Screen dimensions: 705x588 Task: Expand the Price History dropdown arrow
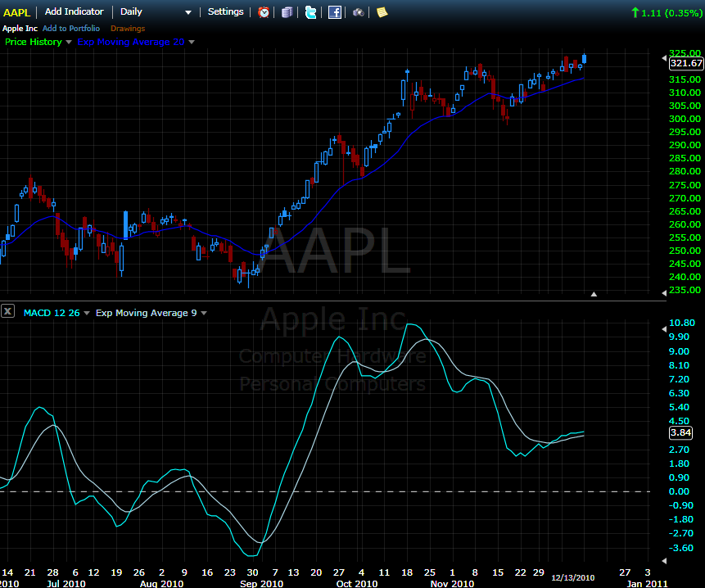tap(69, 42)
